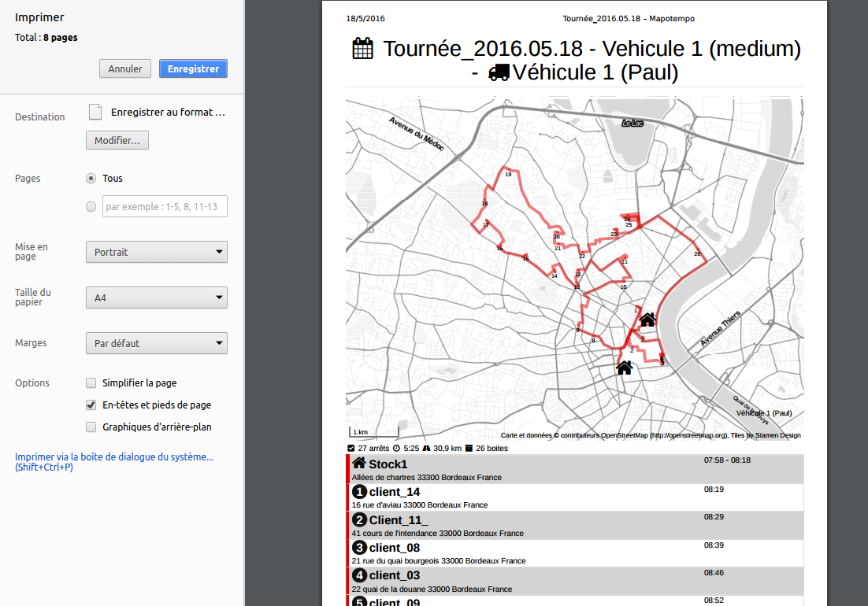
Task: Click the upper house marker on the map
Action: click(x=647, y=320)
